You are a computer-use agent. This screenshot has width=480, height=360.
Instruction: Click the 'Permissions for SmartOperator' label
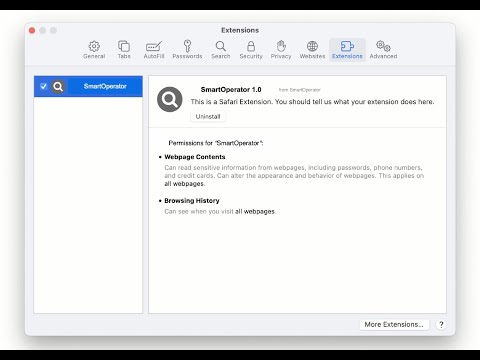(x=216, y=143)
